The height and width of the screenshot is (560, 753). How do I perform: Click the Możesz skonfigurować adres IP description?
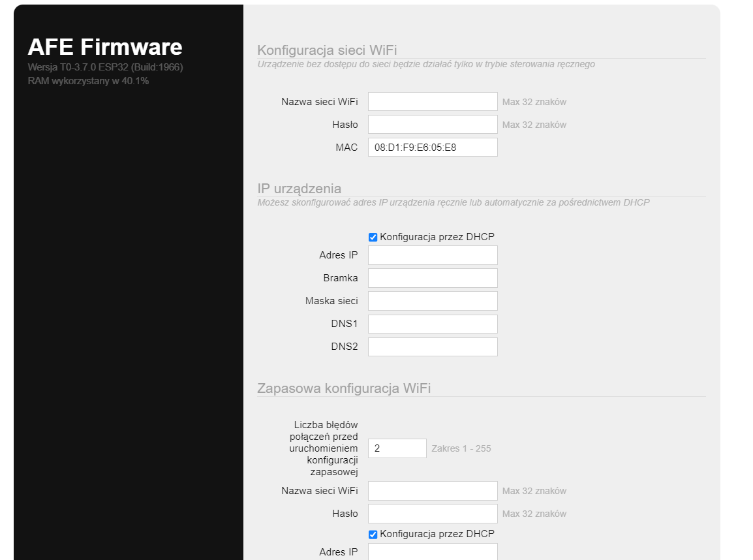(x=453, y=203)
